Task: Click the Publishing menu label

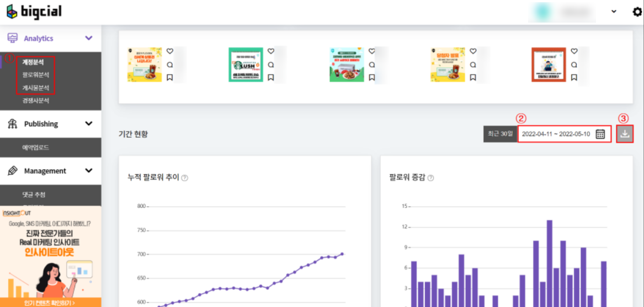Action: [x=41, y=123]
